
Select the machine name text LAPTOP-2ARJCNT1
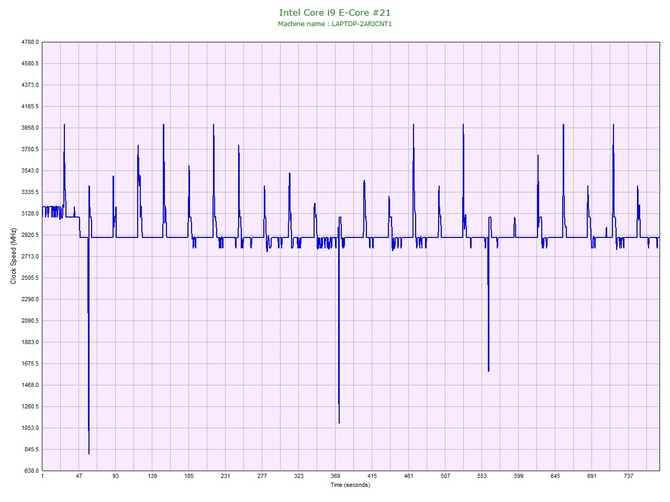(361, 24)
